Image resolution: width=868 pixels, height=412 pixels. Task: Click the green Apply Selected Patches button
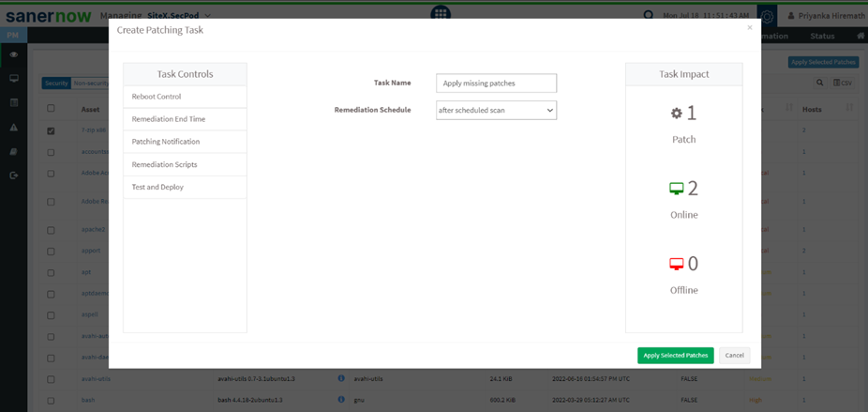point(675,356)
